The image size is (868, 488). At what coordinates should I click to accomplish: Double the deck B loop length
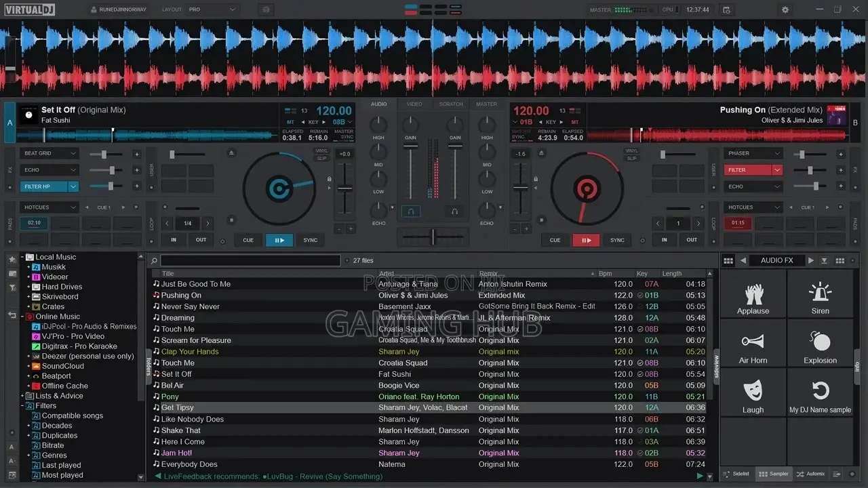pyautogui.click(x=698, y=223)
